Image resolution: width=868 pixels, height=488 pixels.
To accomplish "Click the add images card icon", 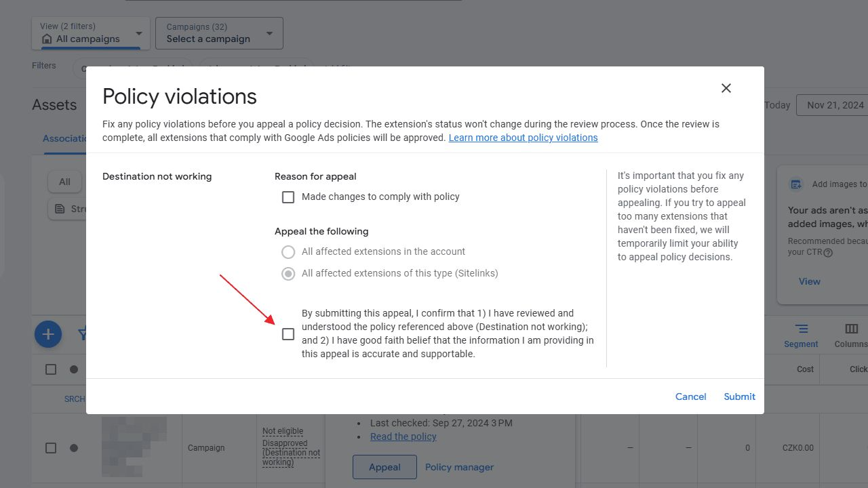I will [796, 184].
